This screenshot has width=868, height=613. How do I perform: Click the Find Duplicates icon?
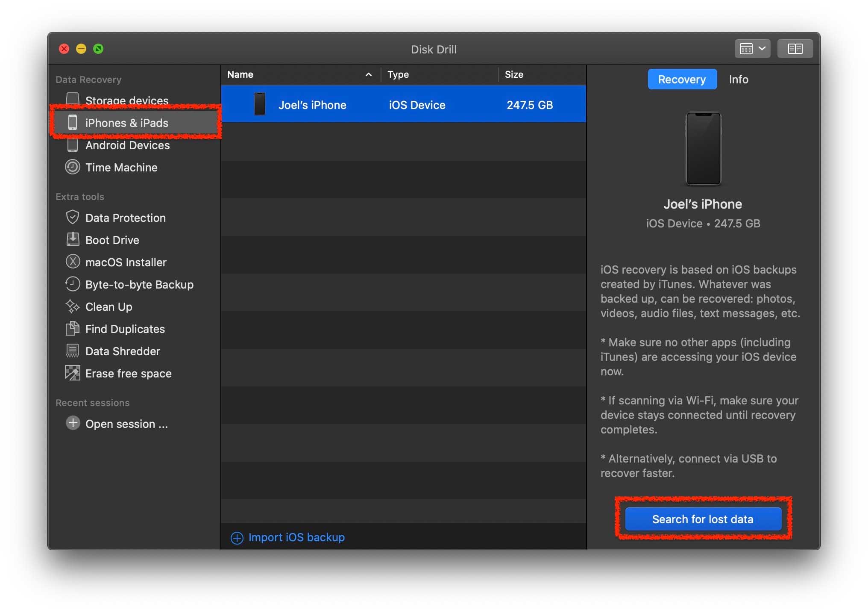click(x=72, y=328)
